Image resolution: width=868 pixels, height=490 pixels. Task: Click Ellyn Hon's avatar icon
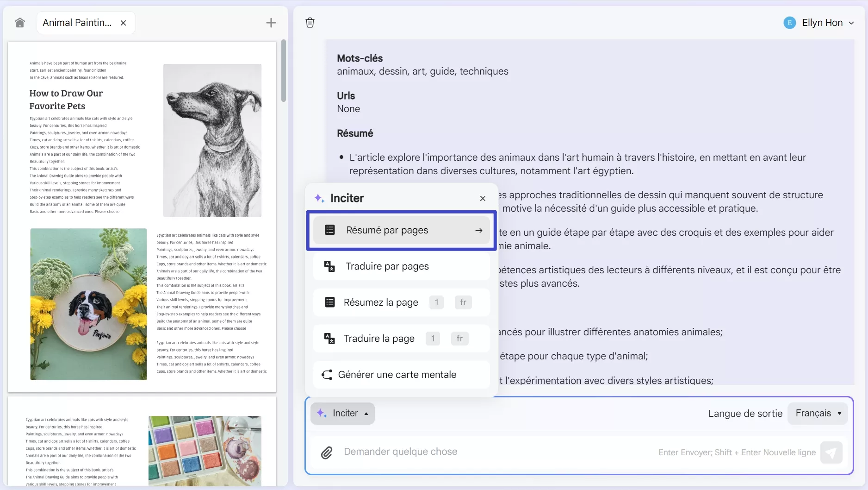[789, 22]
